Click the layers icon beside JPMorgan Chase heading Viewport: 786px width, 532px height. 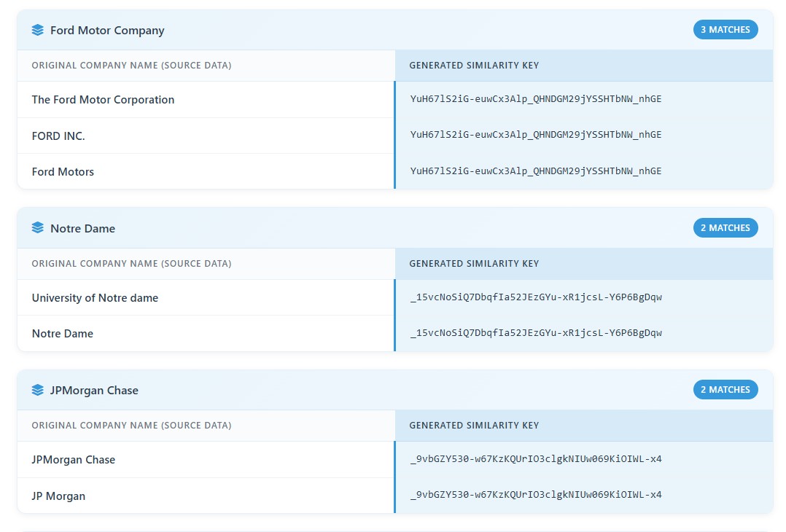coord(38,390)
